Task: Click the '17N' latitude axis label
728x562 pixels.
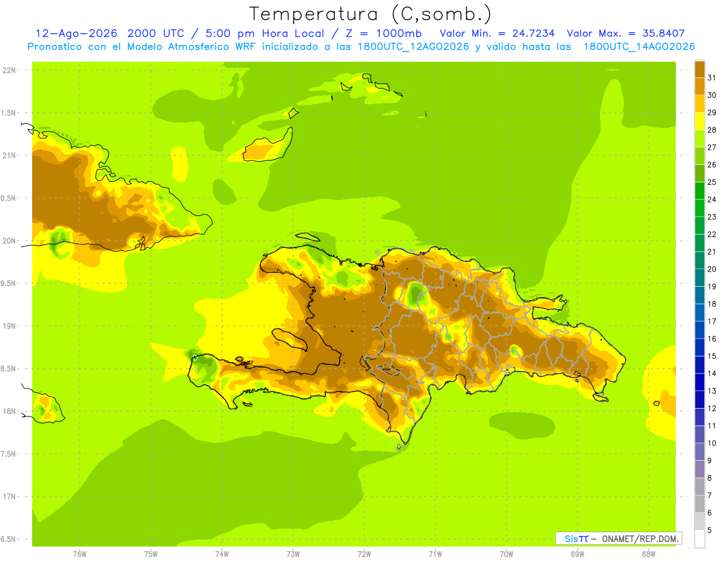Action: pyautogui.click(x=9, y=497)
